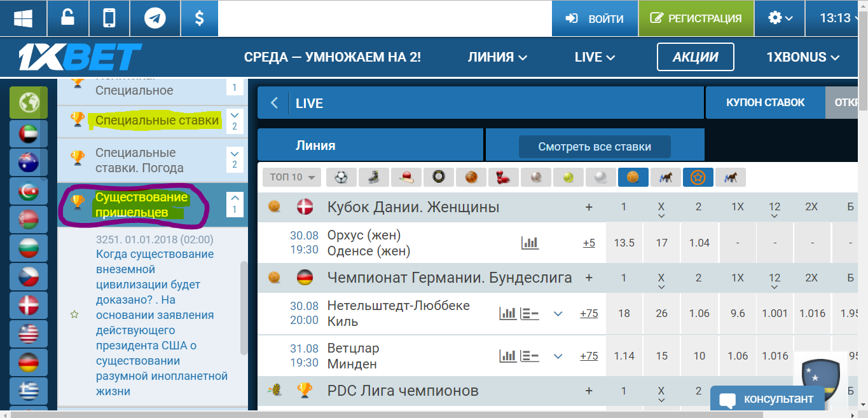The width and height of the screenshot is (868, 418).
Task: Switch to the Линия tab
Action: [x=371, y=145]
